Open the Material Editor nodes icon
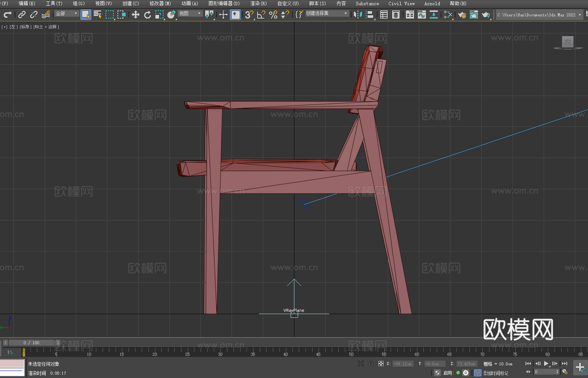 tap(448, 14)
